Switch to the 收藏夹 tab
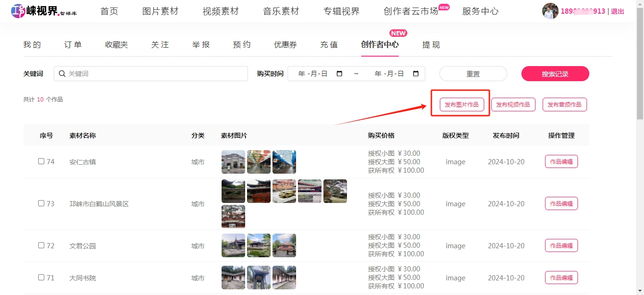The width and height of the screenshot is (644, 295). pos(116,45)
